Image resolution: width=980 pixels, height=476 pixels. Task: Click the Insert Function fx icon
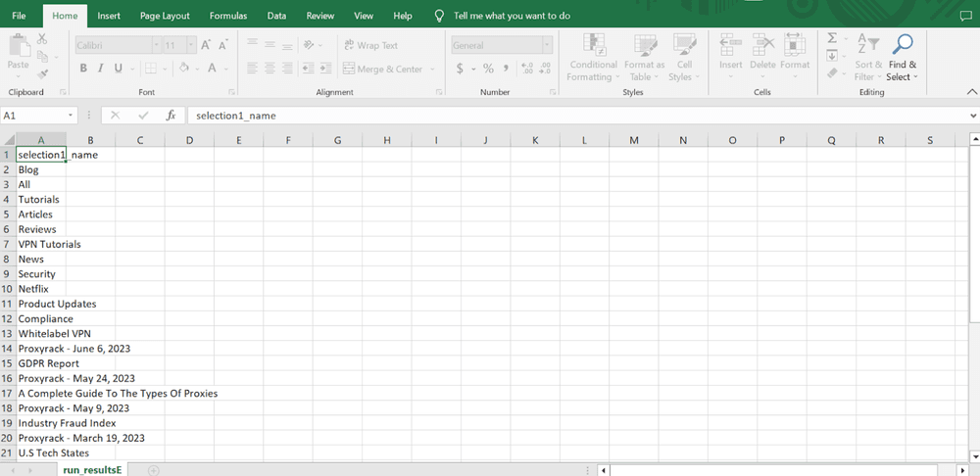(x=171, y=116)
